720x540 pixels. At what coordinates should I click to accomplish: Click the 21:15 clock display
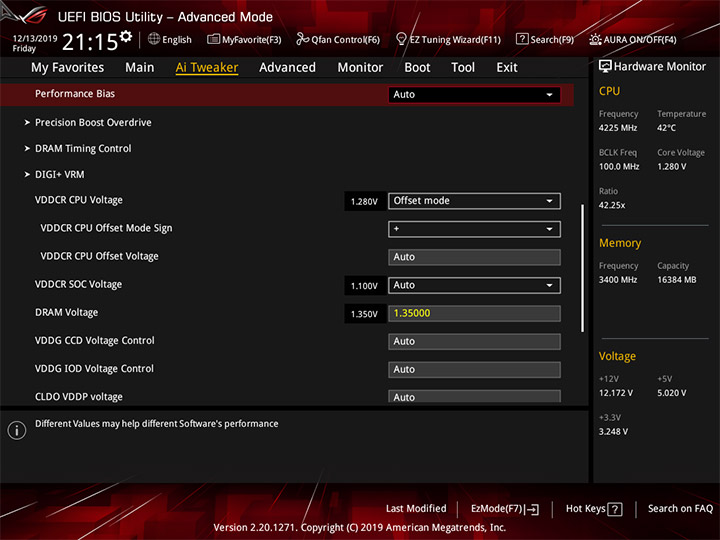pos(90,42)
